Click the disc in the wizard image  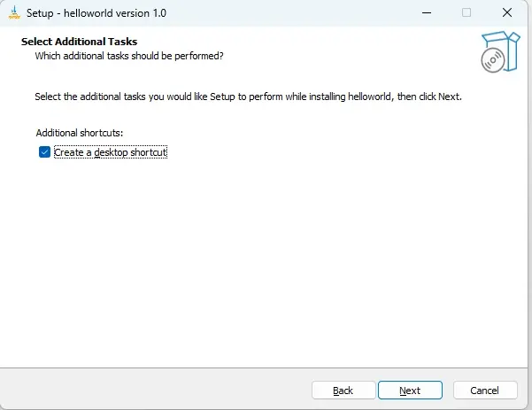point(493,60)
